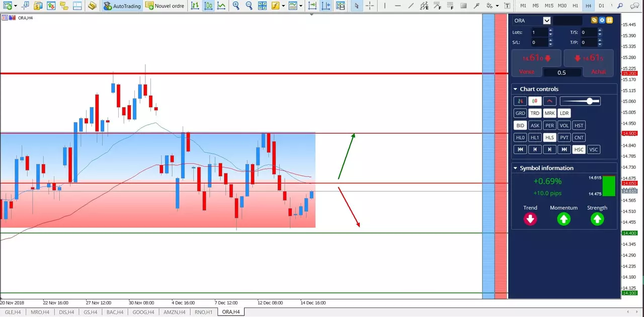Toggle the ASK price line button
The width and height of the screenshot is (644, 317).
[535, 126]
